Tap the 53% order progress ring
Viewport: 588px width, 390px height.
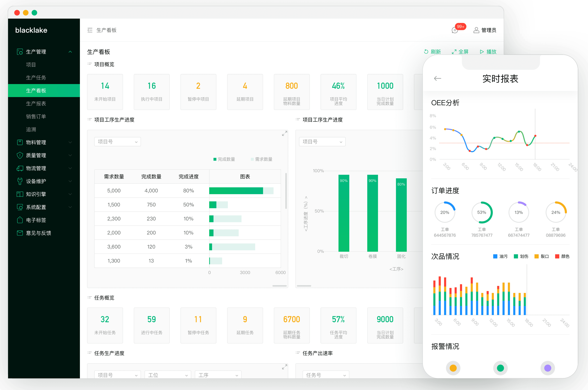click(482, 212)
